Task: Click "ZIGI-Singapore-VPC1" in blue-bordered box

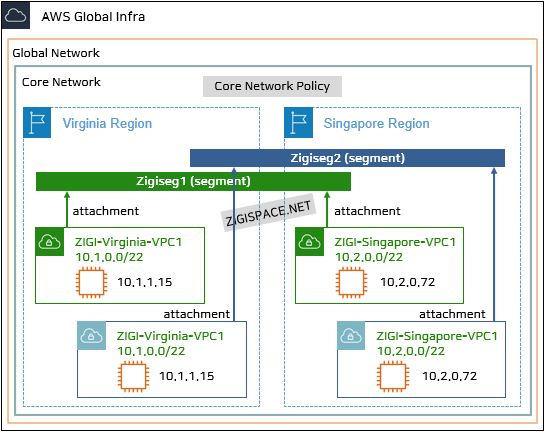Action: [437, 336]
